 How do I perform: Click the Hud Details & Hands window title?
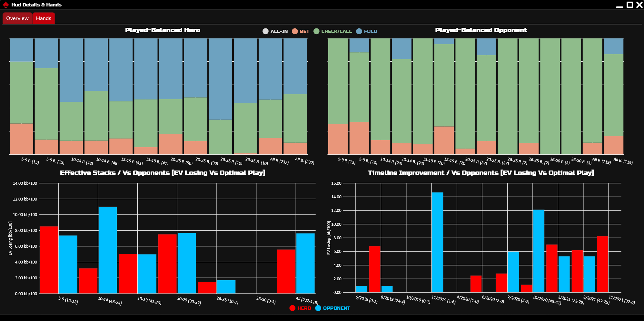point(36,5)
